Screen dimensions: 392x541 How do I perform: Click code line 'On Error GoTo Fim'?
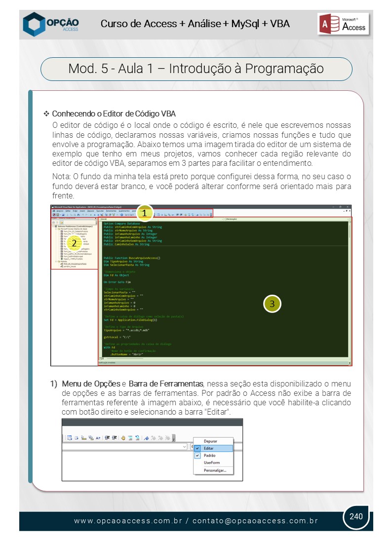click(x=117, y=282)
